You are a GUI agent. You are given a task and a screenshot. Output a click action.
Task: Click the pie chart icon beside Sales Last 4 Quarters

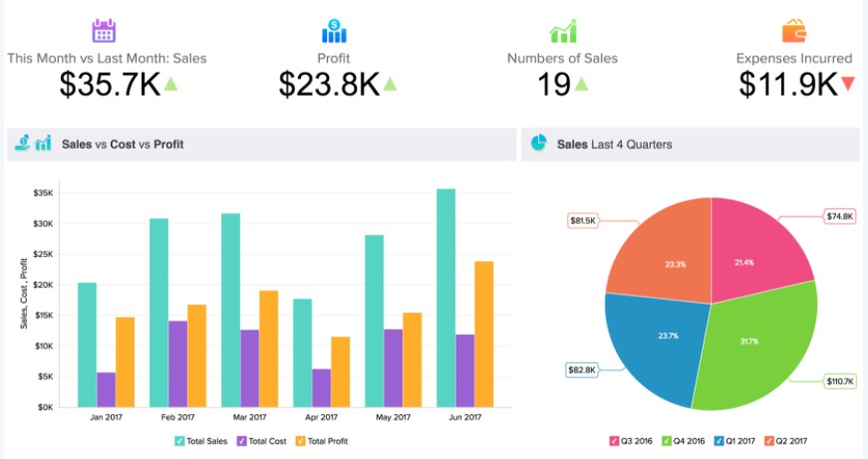(539, 143)
